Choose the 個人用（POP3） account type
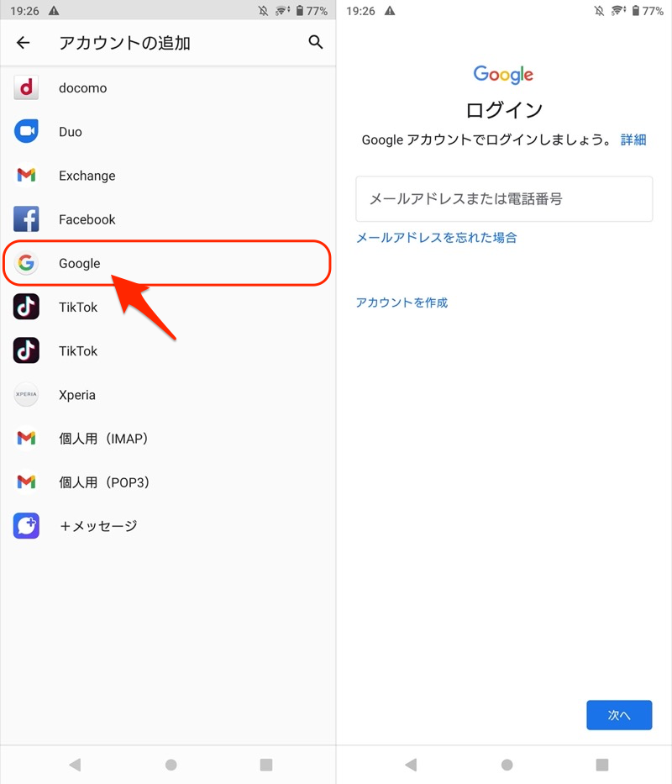672x784 pixels. tap(104, 482)
